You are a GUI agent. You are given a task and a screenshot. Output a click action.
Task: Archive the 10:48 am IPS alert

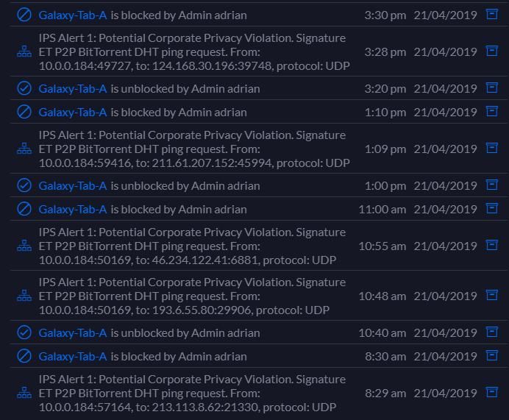tap(492, 295)
